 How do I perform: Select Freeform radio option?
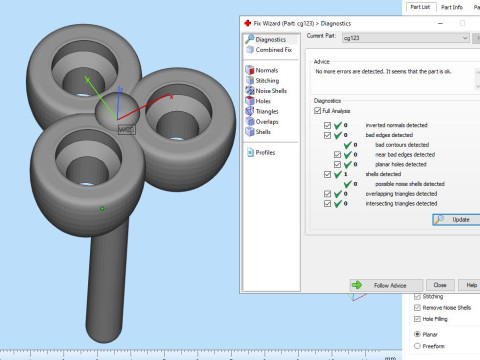[x=417, y=346]
